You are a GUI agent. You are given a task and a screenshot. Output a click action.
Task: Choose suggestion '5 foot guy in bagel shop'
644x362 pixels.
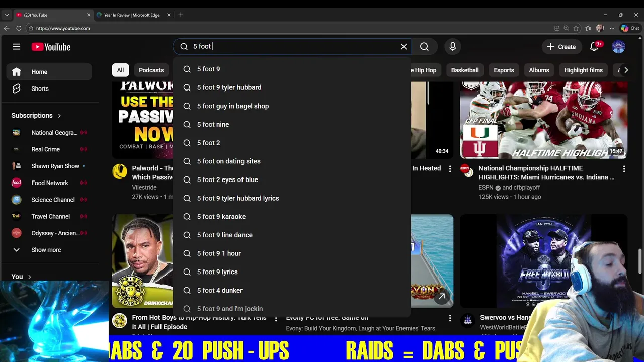coord(292,106)
